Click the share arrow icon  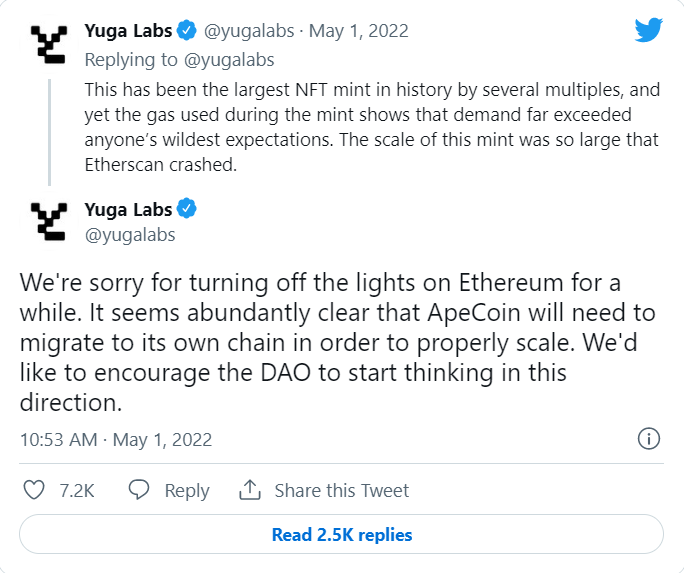click(x=249, y=490)
